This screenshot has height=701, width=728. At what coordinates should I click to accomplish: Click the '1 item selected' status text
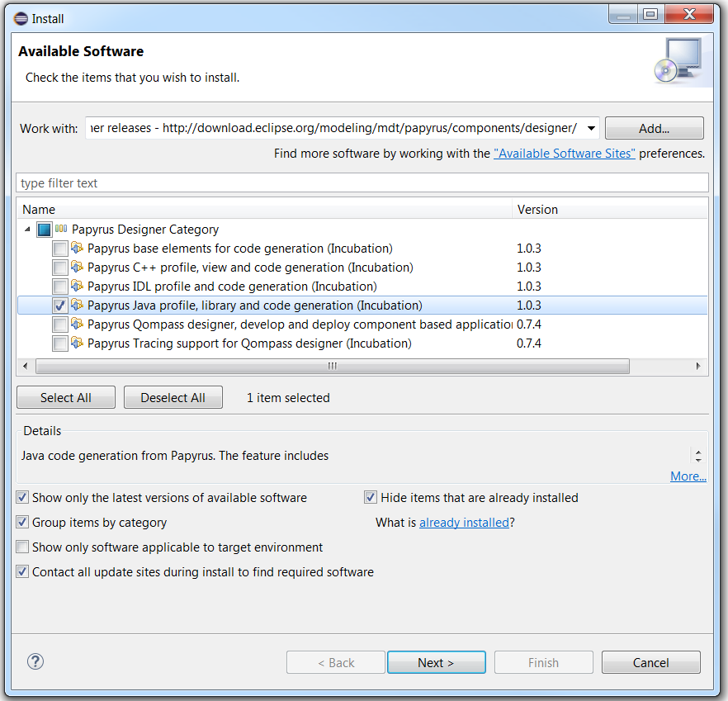[288, 398]
